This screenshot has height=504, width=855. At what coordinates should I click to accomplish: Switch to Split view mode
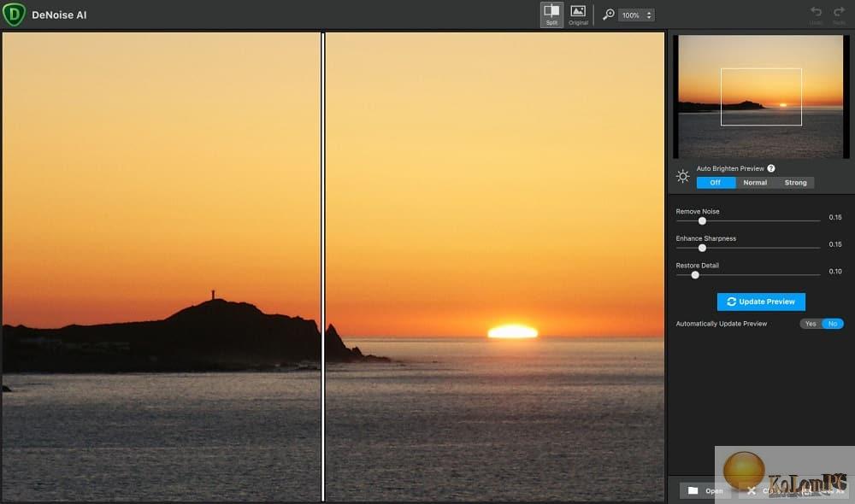coord(551,15)
